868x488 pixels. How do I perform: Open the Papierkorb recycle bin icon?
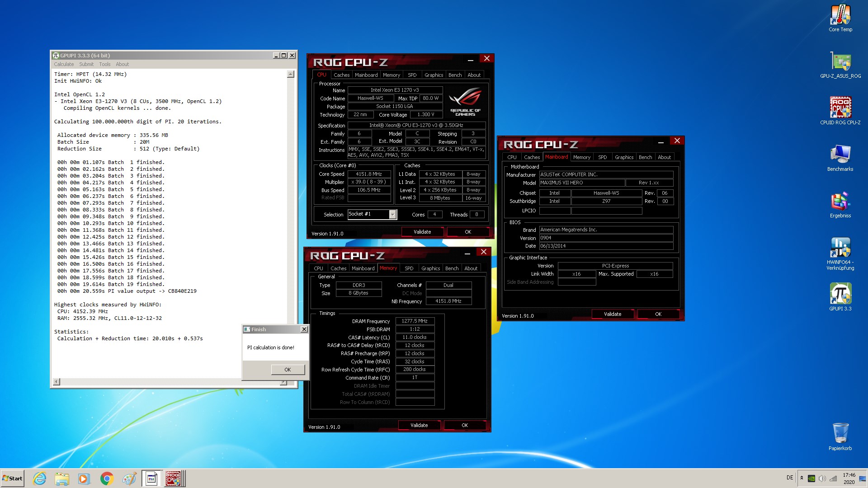tap(840, 436)
